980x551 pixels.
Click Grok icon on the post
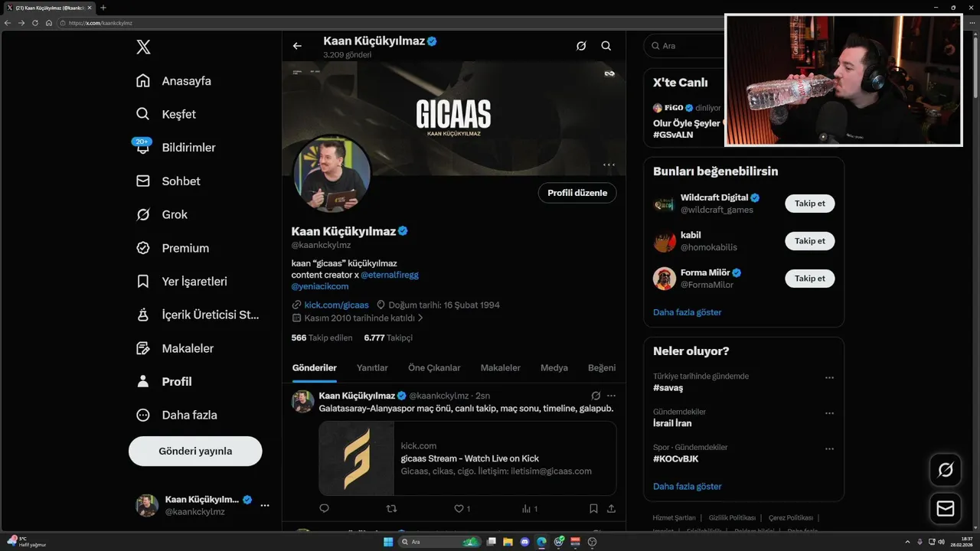[x=596, y=396]
